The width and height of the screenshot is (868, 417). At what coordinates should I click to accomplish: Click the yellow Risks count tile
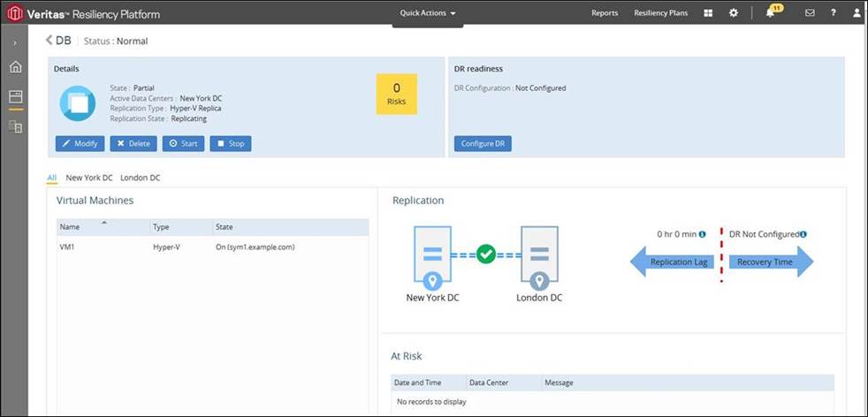396,94
